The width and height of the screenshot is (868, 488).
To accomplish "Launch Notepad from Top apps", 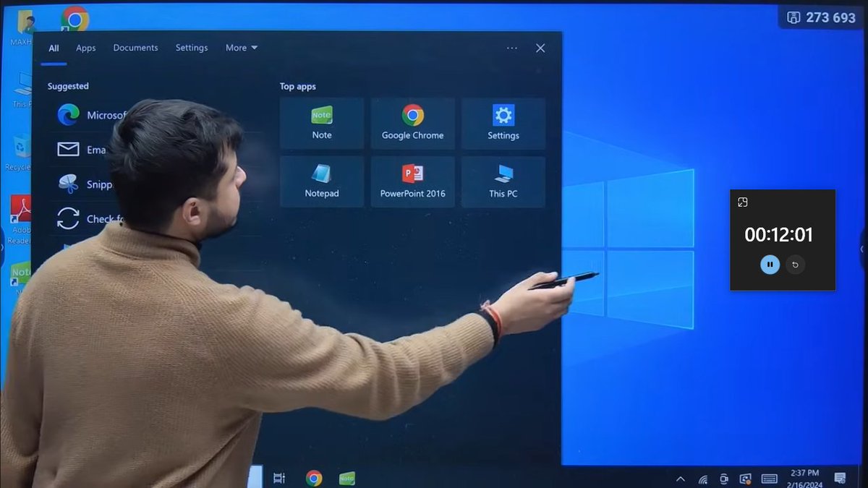I will [322, 182].
